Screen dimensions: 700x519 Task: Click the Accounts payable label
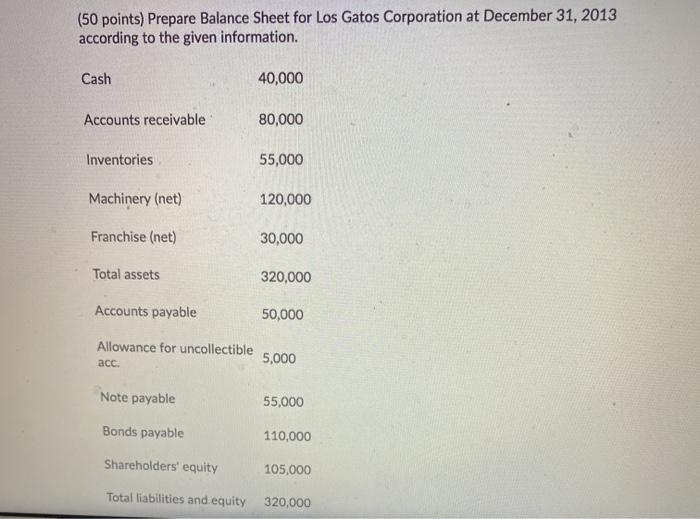(x=146, y=312)
